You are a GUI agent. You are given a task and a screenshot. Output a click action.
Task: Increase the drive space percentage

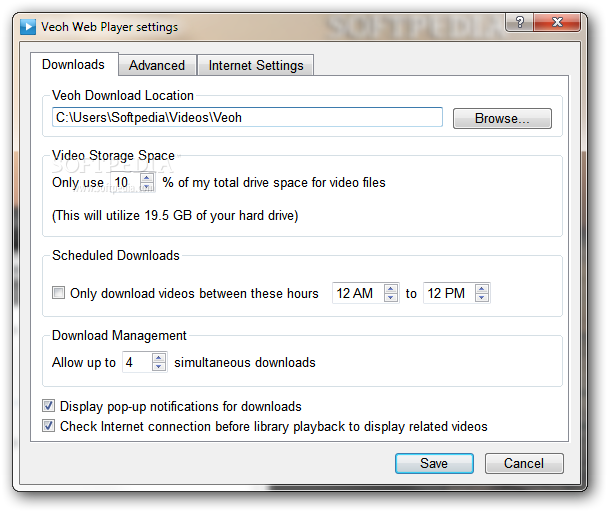pyautogui.click(x=147, y=178)
